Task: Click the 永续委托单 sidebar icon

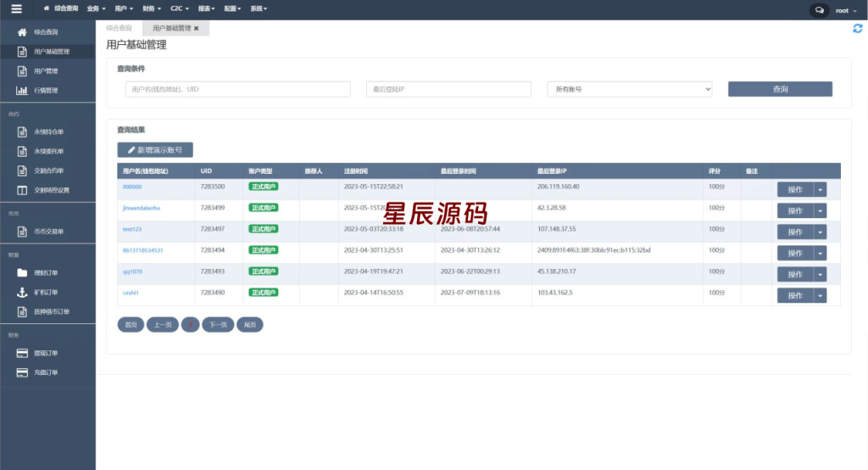Action: [22, 151]
